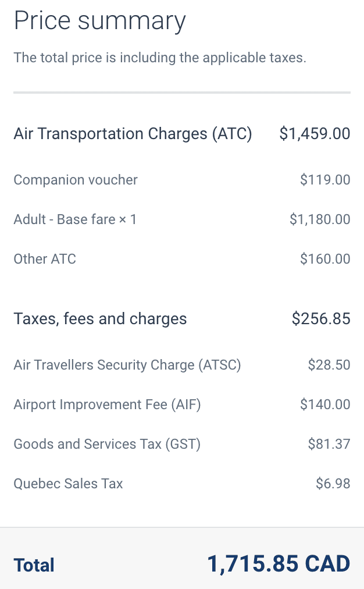This screenshot has height=589, width=364.
Task: Click the Price summary heading
Action: [x=99, y=22]
